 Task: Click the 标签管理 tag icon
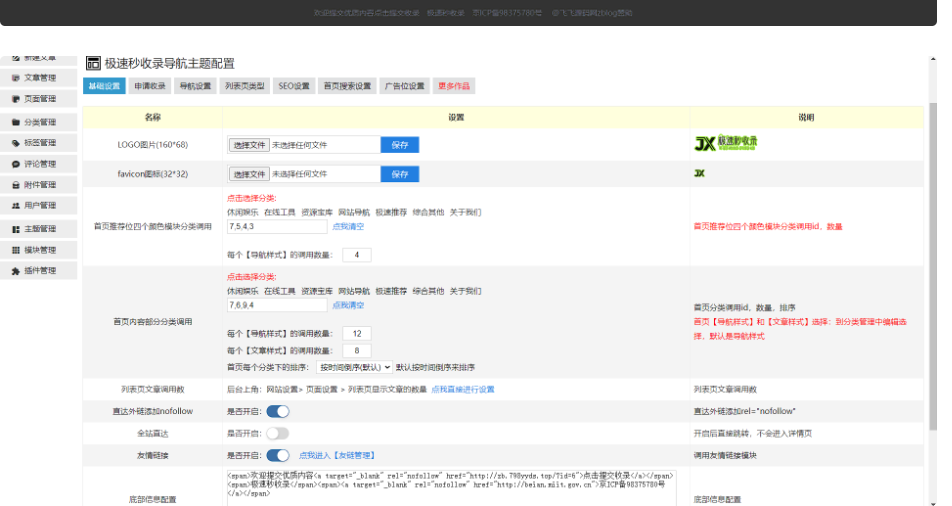click(x=16, y=143)
